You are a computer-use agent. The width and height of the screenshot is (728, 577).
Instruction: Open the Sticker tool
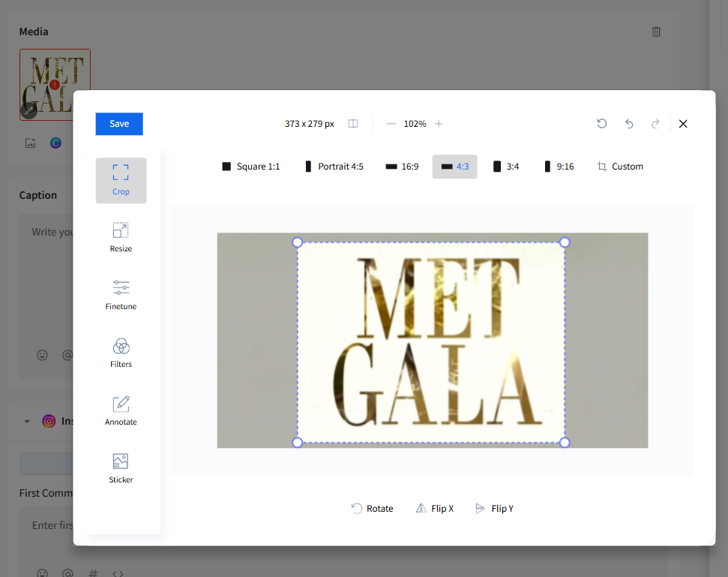[x=121, y=468]
